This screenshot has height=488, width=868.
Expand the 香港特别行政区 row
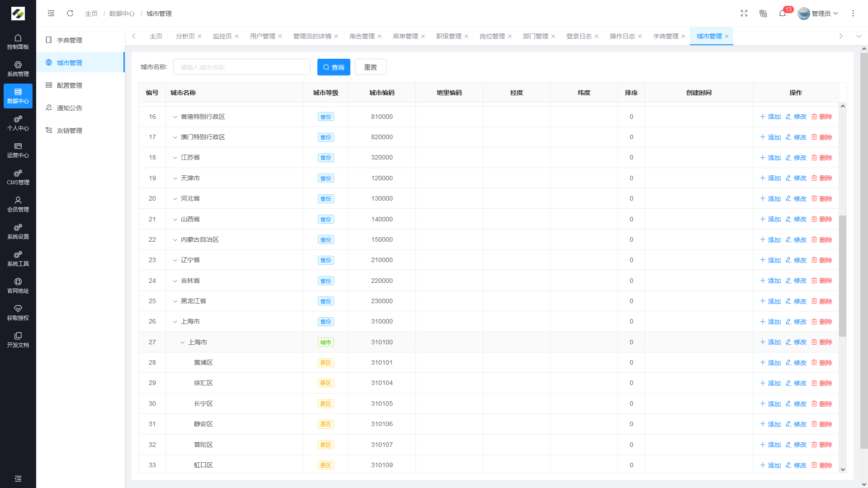point(175,117)
